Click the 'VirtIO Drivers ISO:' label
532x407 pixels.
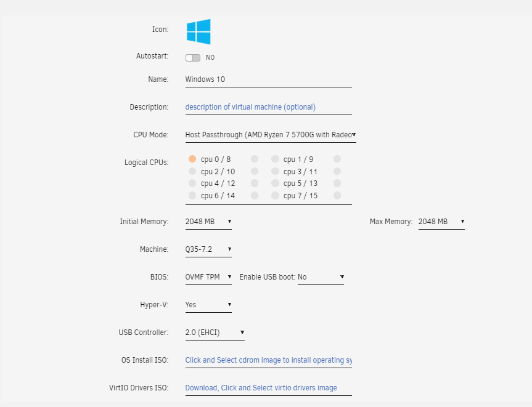tap(139, 388)
